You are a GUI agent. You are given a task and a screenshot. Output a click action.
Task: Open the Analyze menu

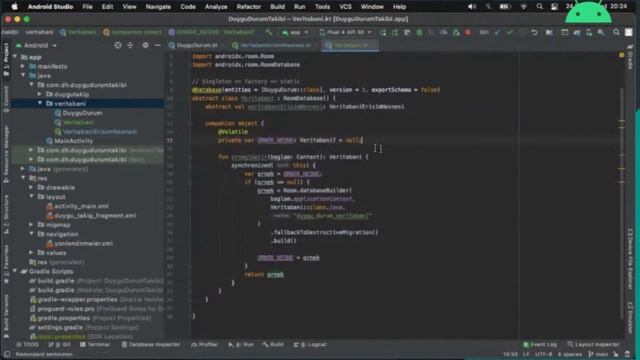pos(216,7)
